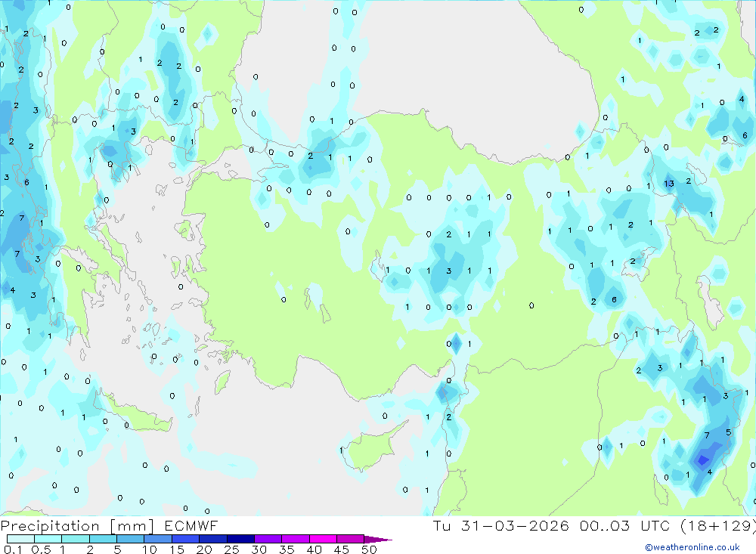Viewport: 756px width, 554px height.
Task: Click the legend label '50'
Action: tap(369, 549)
